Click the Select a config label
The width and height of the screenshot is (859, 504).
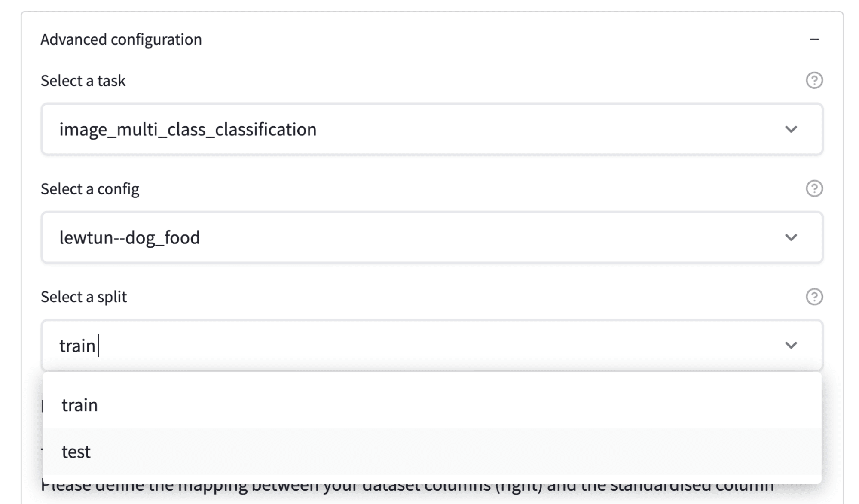(x=90, y=189)
